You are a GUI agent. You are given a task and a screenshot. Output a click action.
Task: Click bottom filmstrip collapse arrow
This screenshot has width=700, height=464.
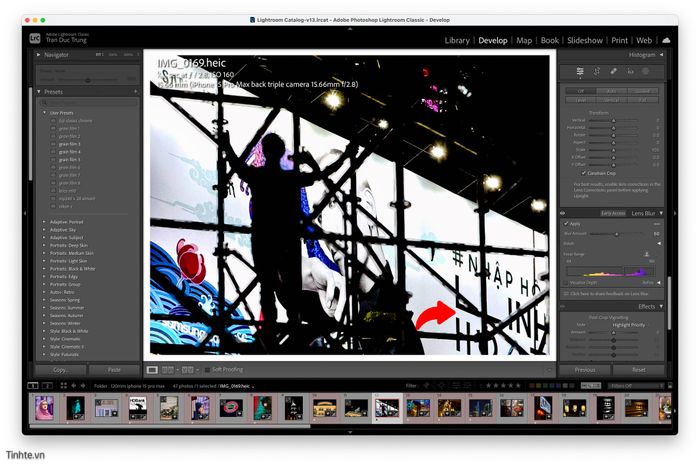coord(350,432)
